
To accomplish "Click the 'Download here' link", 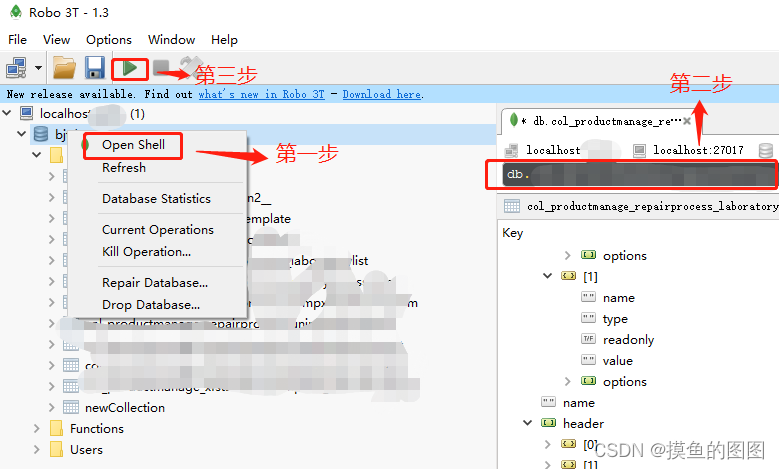I will [382, 94].
